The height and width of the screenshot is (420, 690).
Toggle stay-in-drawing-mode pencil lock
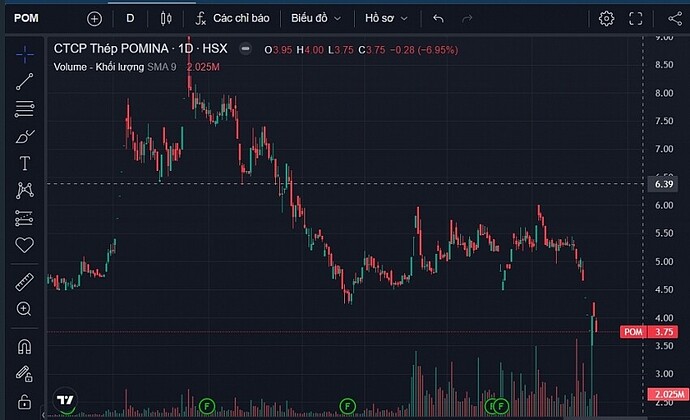click(24, 374)
